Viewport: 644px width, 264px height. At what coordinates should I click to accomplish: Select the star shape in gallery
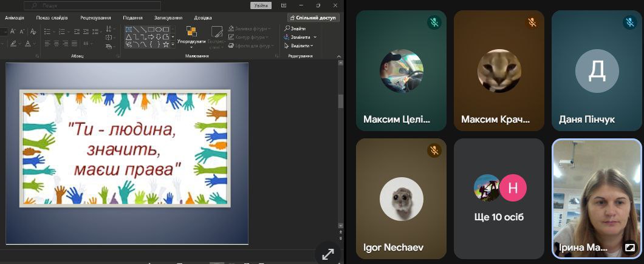click(x=166, y=44)
